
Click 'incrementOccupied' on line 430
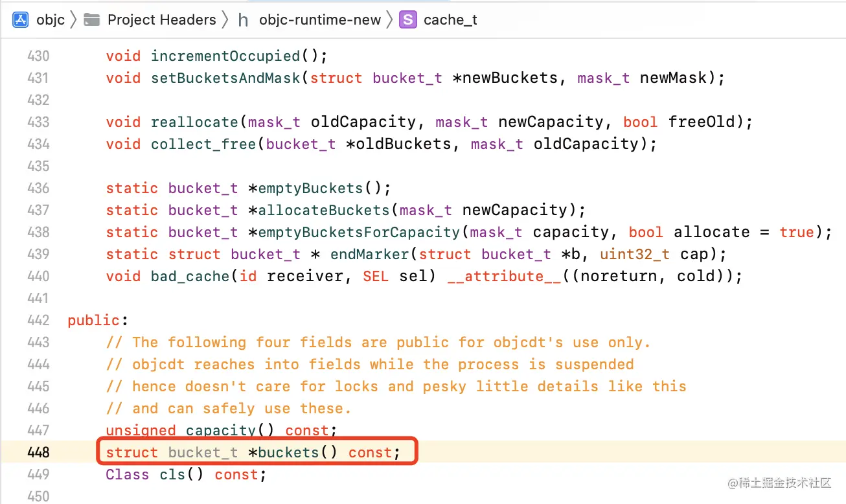click(225, 56)
